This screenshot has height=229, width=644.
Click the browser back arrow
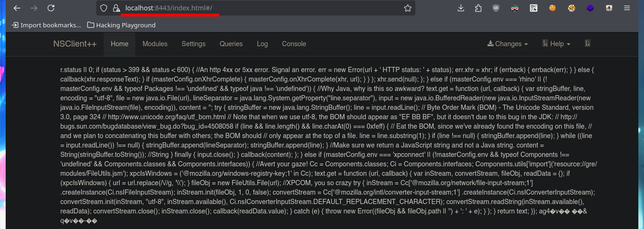pyautogui.click(x=17, y=8)
